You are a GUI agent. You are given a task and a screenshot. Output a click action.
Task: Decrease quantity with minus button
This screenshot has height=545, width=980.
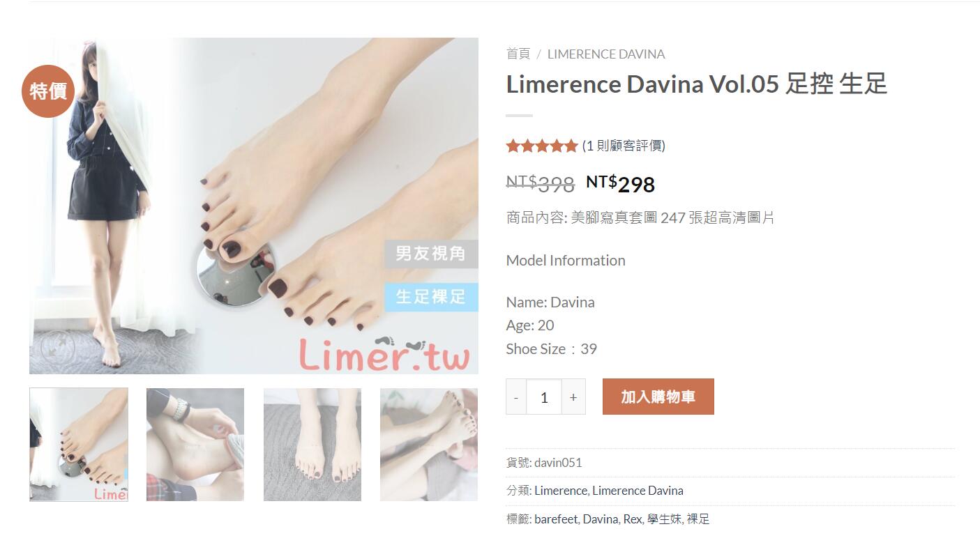pos(516,397)
